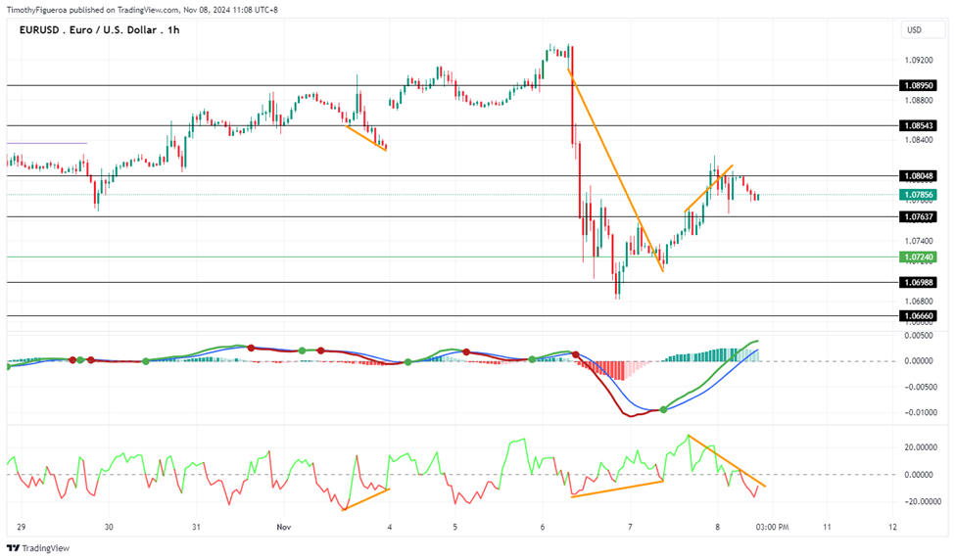This screenshot has width=955, height=560.
Task: Click the 1.08800 price axis value
Action: [919, 101]
